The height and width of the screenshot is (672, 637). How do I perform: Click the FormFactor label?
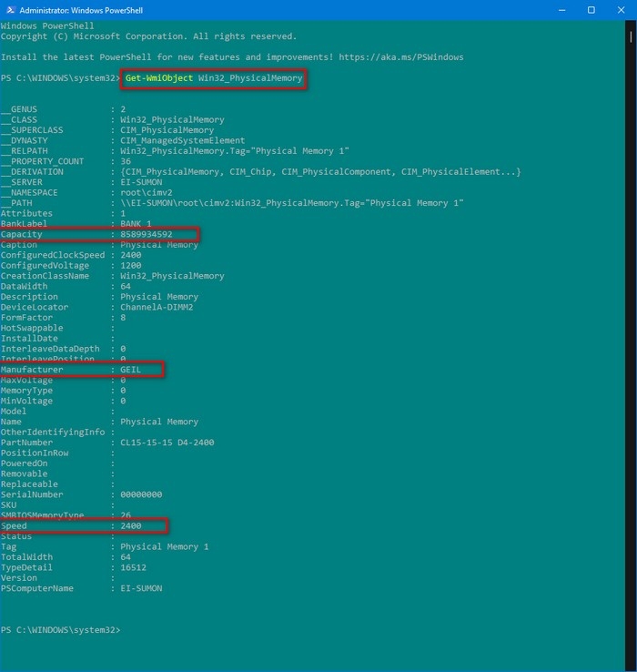click(x=26, y=318)
